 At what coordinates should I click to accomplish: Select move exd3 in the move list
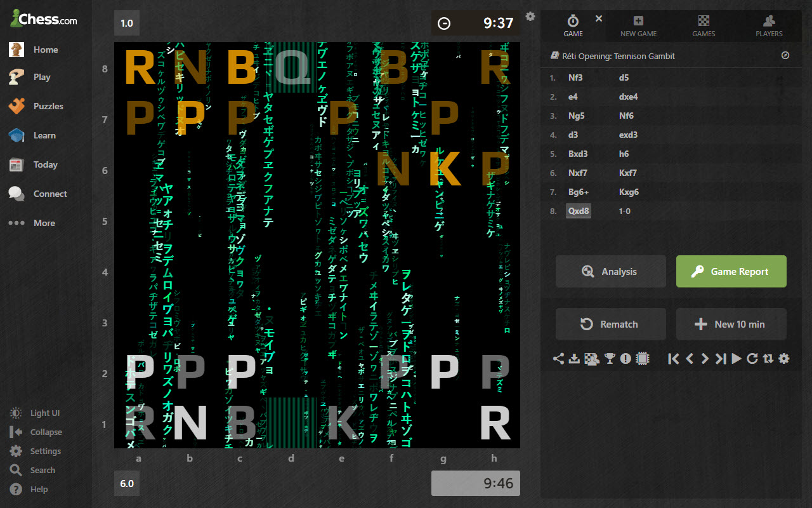629,135
